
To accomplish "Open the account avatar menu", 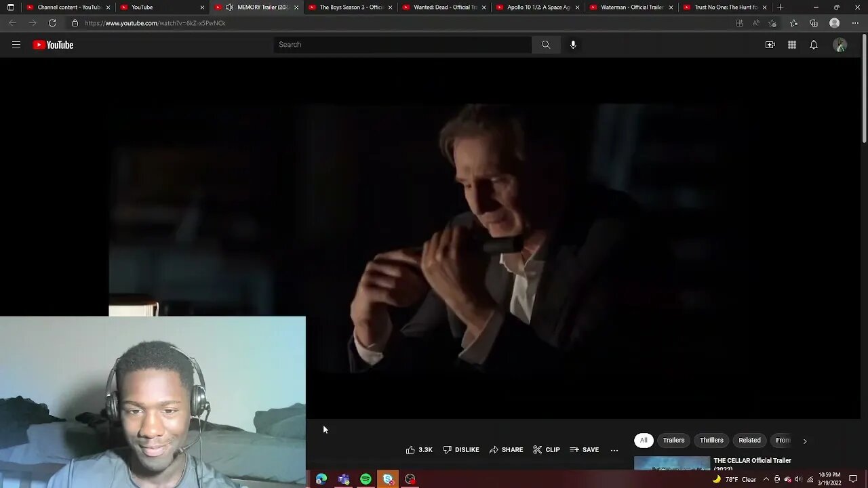I will pyautogui.click(x=840, y=45).
